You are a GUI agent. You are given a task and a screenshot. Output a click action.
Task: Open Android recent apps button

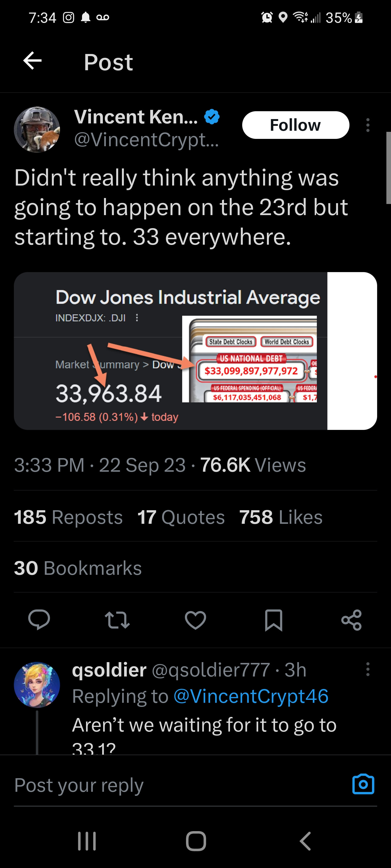coord(87,841)
